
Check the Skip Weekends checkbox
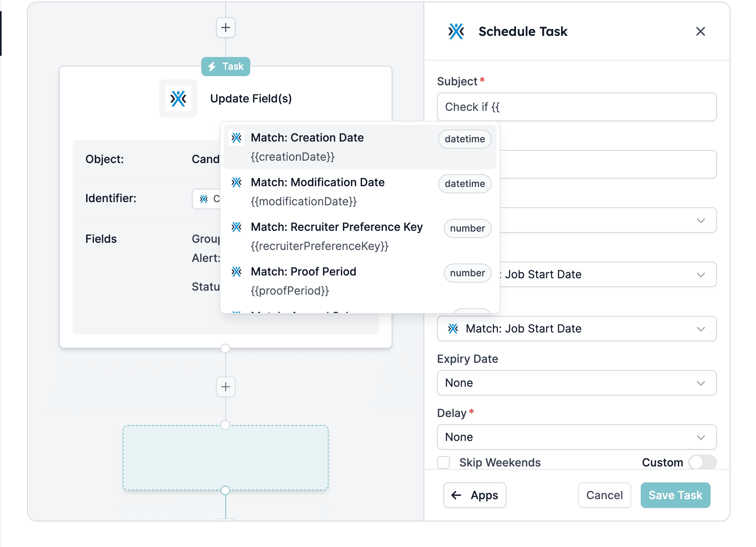(x=443, y=462)
